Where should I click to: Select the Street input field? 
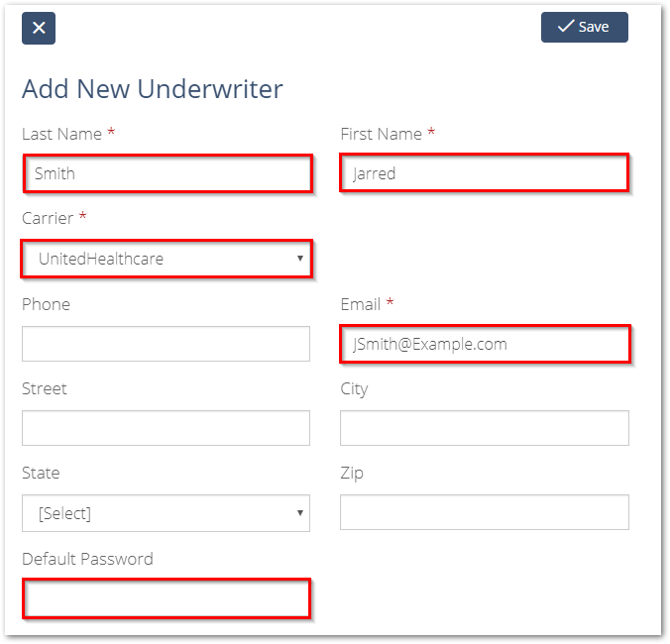[166, 428]
